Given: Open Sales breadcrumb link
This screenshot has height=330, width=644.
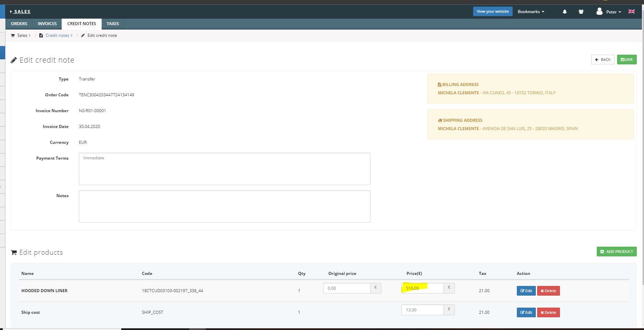Looking at the screenshot, I should coord(22,35).
